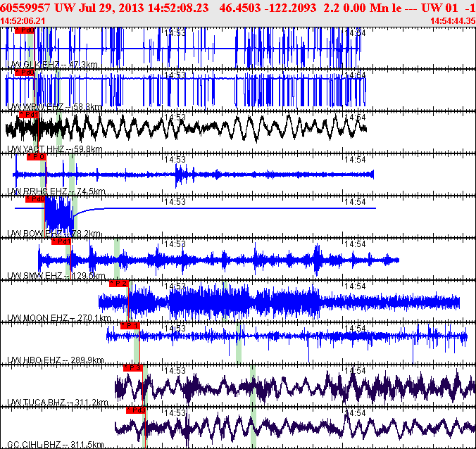The height and width of the screenshot is (449, 476).
Task: Click the red P pick flag on GLK trace
Action: point(25,31)
